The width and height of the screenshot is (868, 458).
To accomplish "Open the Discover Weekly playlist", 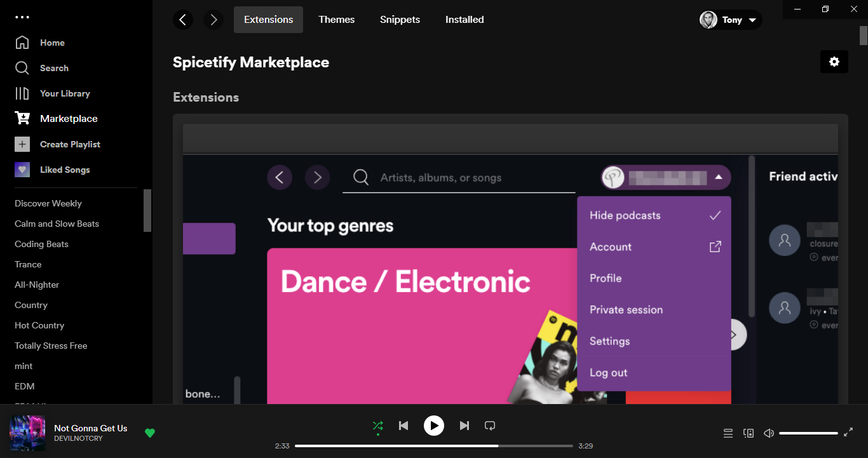I will [48, 203].
